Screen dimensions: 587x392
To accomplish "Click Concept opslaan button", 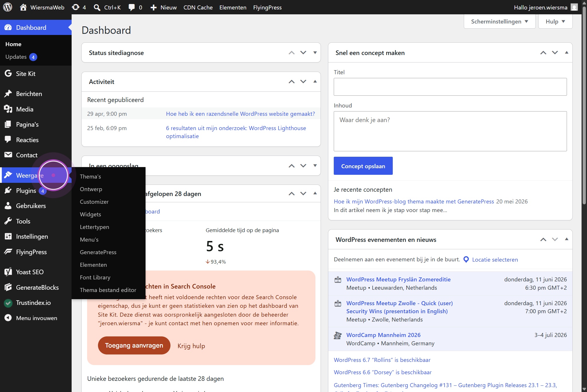I will (x=363, y=166).
